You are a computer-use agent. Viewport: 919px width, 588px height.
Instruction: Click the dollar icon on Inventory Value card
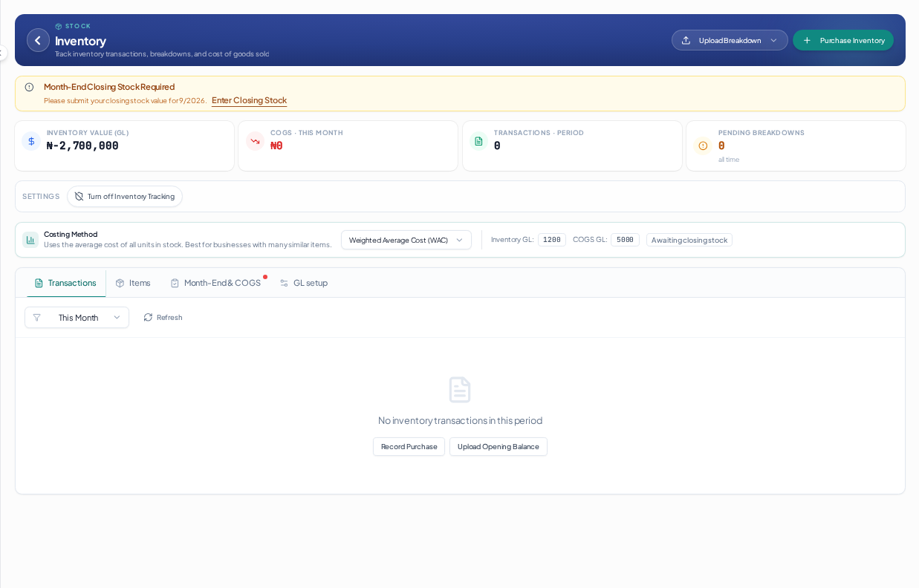click(x=31, y=141)
